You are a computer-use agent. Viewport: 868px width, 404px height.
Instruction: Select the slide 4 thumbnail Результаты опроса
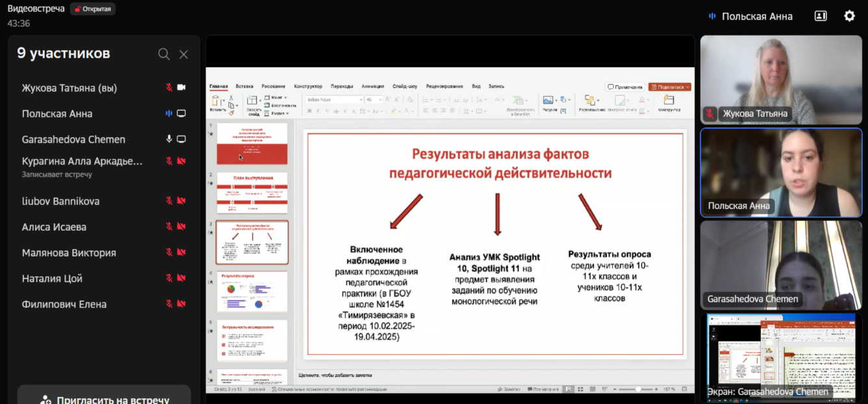[252, 292]
